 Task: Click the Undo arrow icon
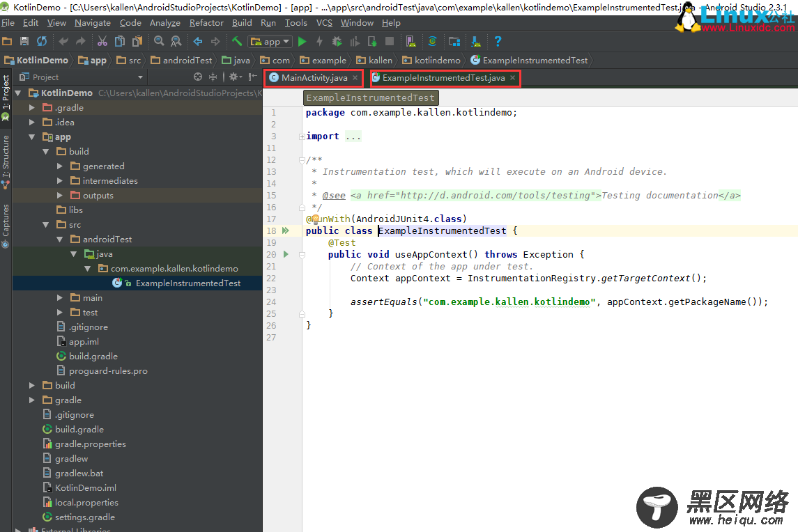(63, 41)
